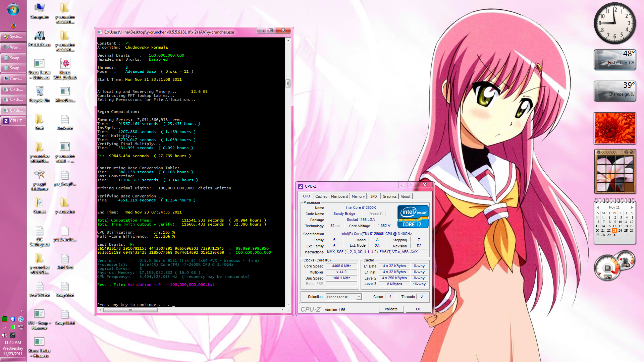
Task: Open the Recycle Bin desktop icon
Action: coord(40,92)
